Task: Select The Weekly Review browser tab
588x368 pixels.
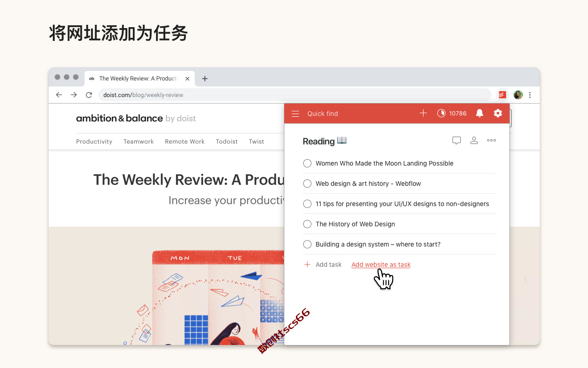Action: point(140,79)
